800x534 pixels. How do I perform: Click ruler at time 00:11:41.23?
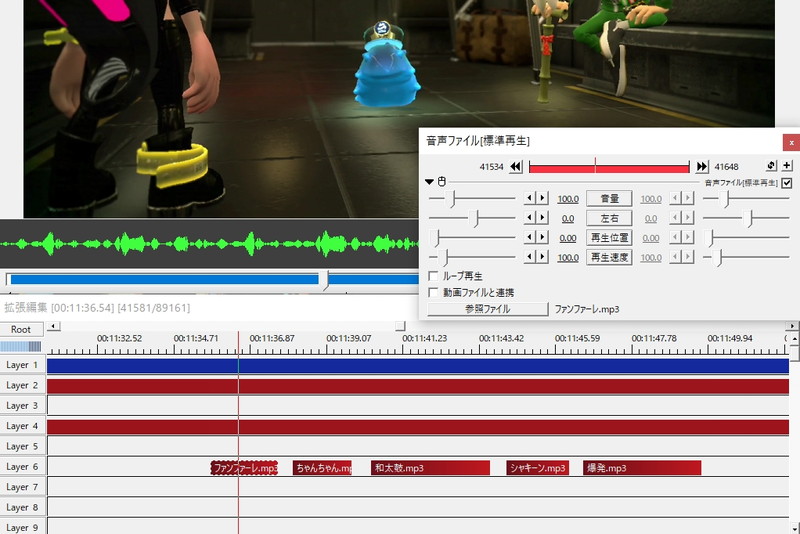424,338
